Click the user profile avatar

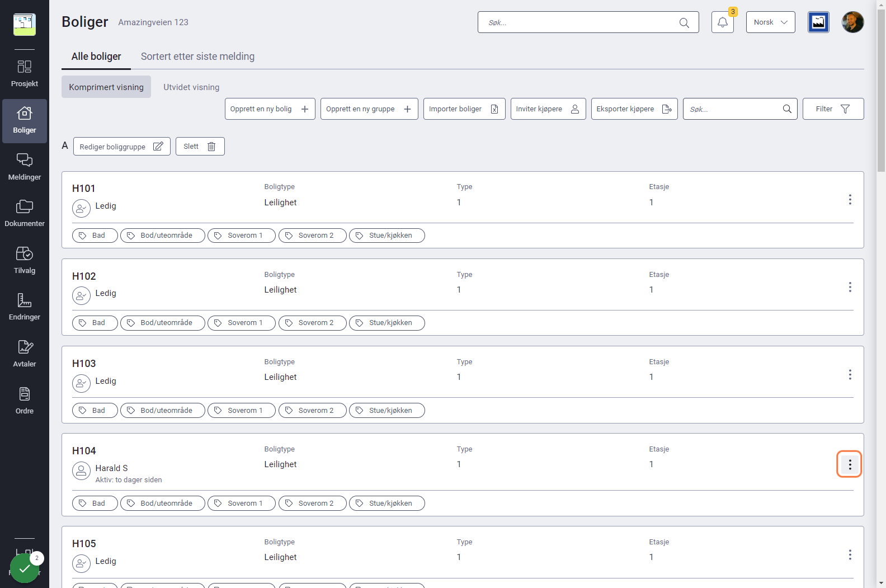pos(852,22)
